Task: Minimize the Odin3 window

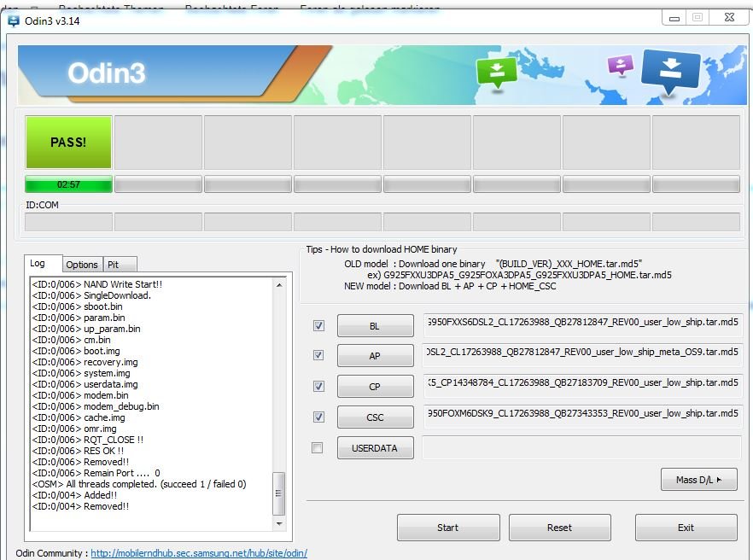Action: tap(674, 18)
